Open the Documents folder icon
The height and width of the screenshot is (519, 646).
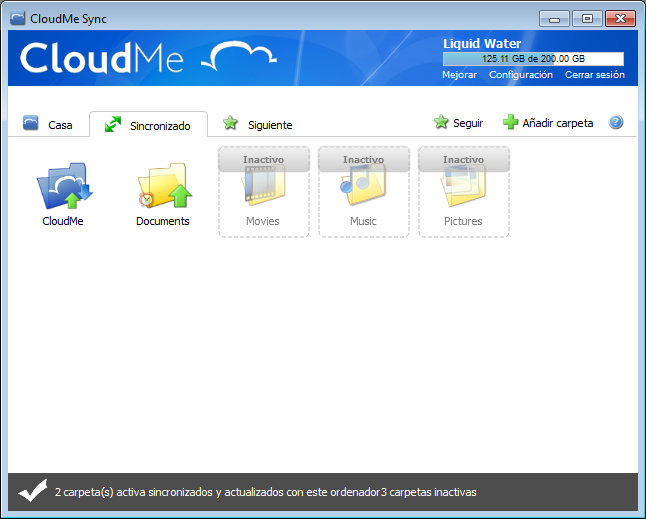pyautogui.click(x=165, y=185)
